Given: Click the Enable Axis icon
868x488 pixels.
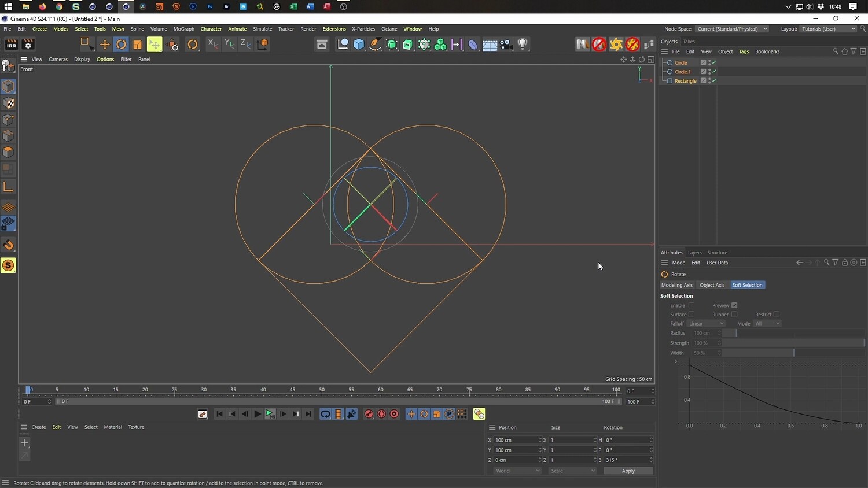Looking at the screenshot, I should pyautogui.click(x=8, y=187).
